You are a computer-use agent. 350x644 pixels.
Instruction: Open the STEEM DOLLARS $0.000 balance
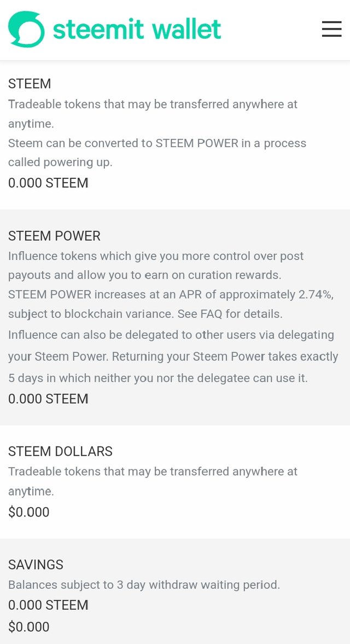[29, 512]
